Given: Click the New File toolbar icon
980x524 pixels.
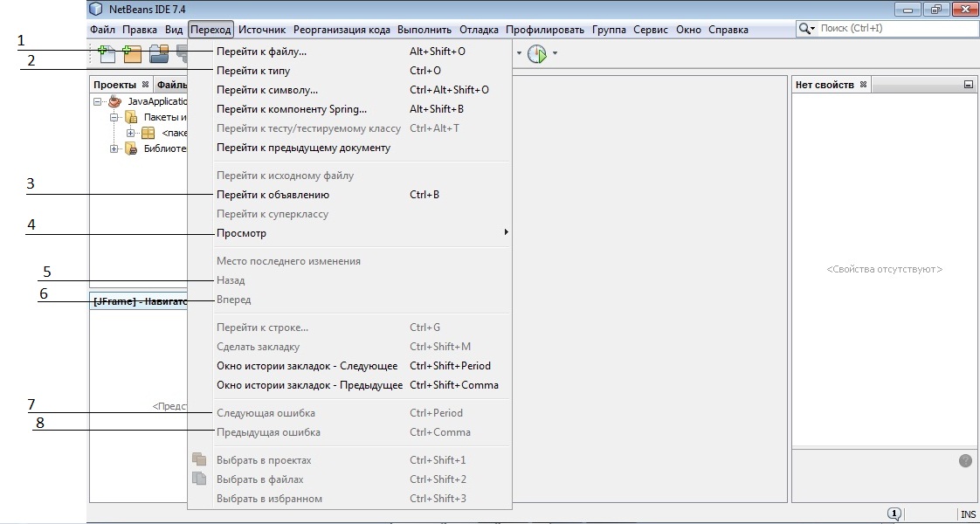Looking at the screenshot, I should (107, 54).
